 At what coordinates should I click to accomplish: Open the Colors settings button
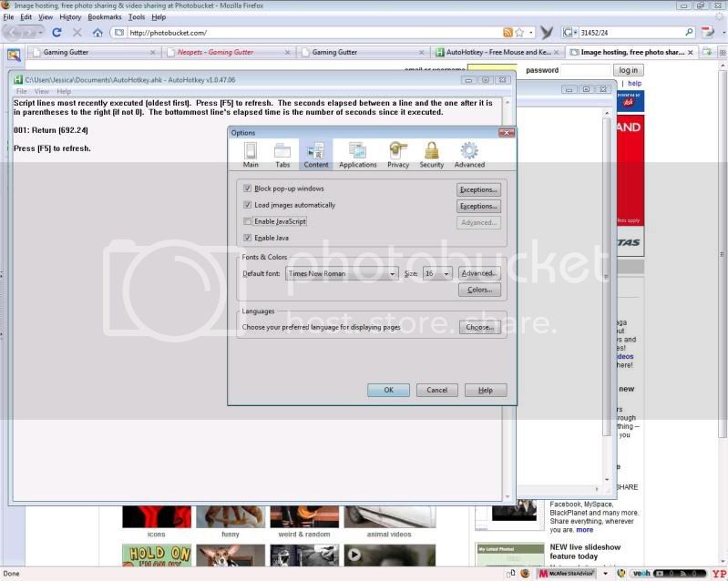[x=479, y=290]
